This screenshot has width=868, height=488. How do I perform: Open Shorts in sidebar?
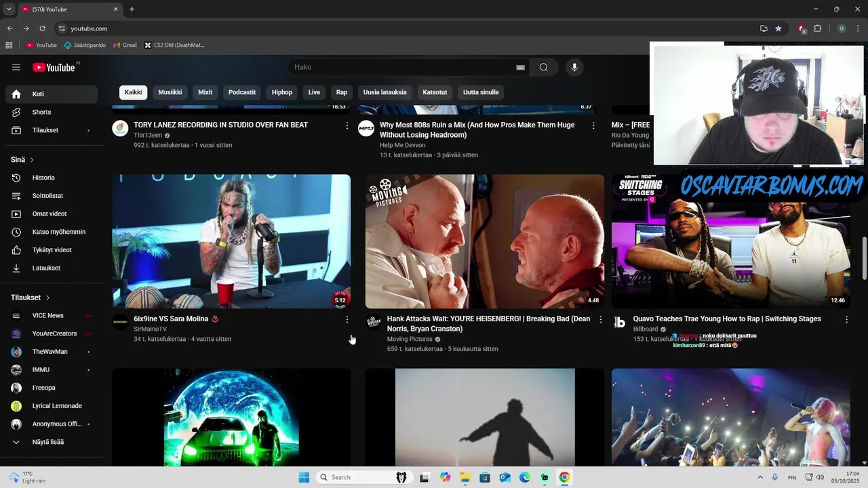click(52, 112)
